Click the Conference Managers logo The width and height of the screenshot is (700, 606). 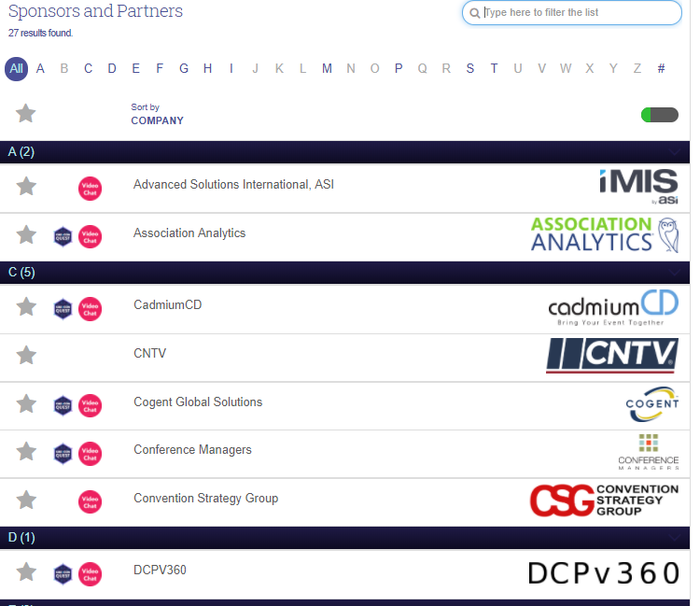[x=649, y=452]
